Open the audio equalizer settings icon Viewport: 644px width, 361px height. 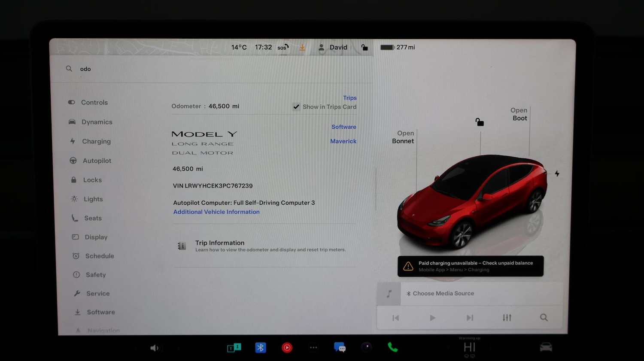point(507,318)
